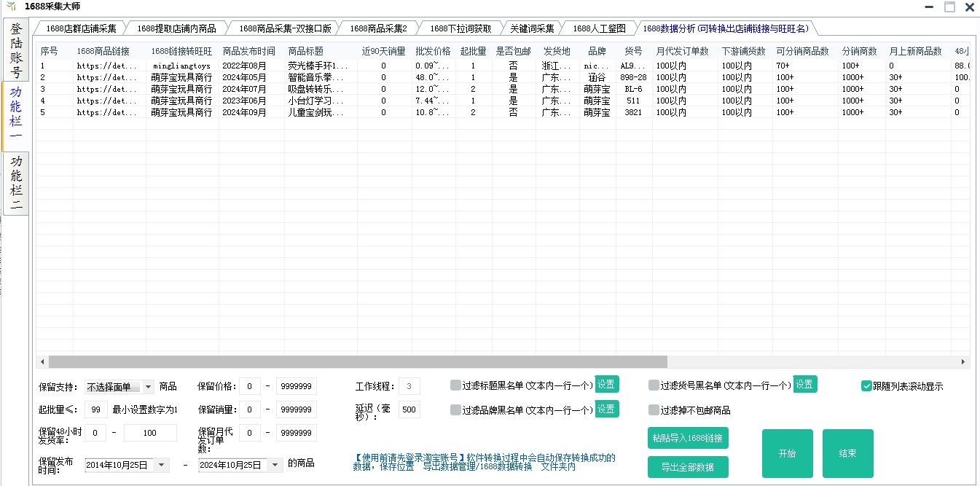The width and height of the screenshot is (980, 486).
Task: Click the 是否包邮 column header
Action: coord(514,52)
